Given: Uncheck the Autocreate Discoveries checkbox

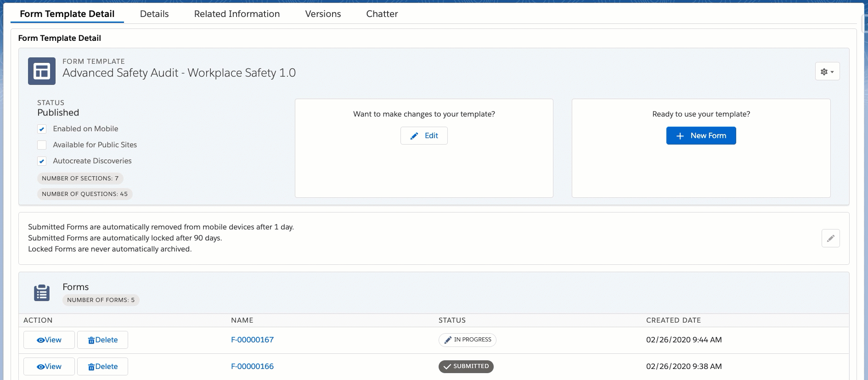Looking at the screenshot, I should (x=42, y=161).
